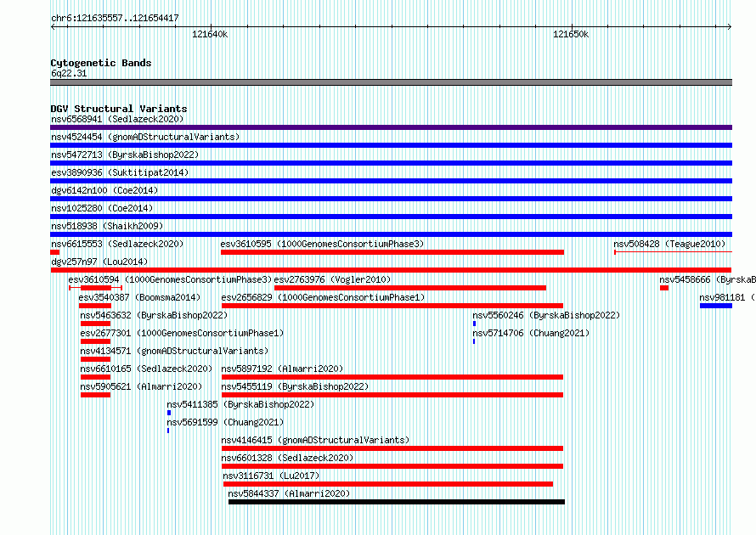
Task: Click the red nsv4134571 gnomAD bar
Action: [95, 359]
